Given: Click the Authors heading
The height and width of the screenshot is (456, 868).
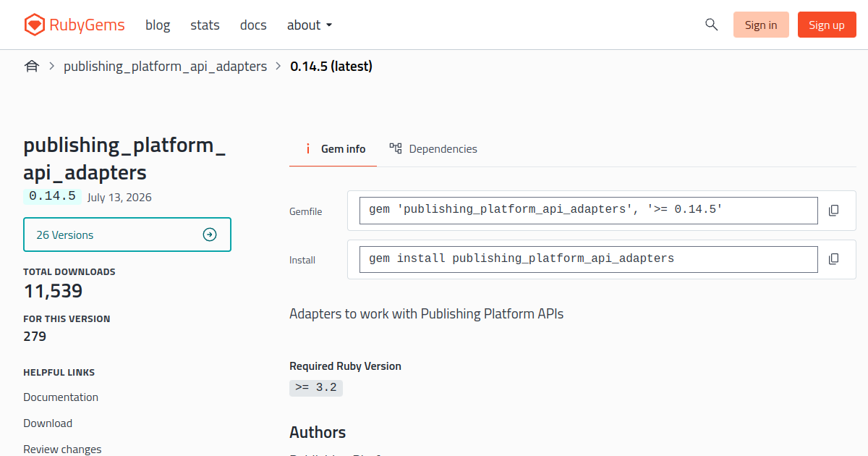Looking at the screenshot, I should (318, 433).
